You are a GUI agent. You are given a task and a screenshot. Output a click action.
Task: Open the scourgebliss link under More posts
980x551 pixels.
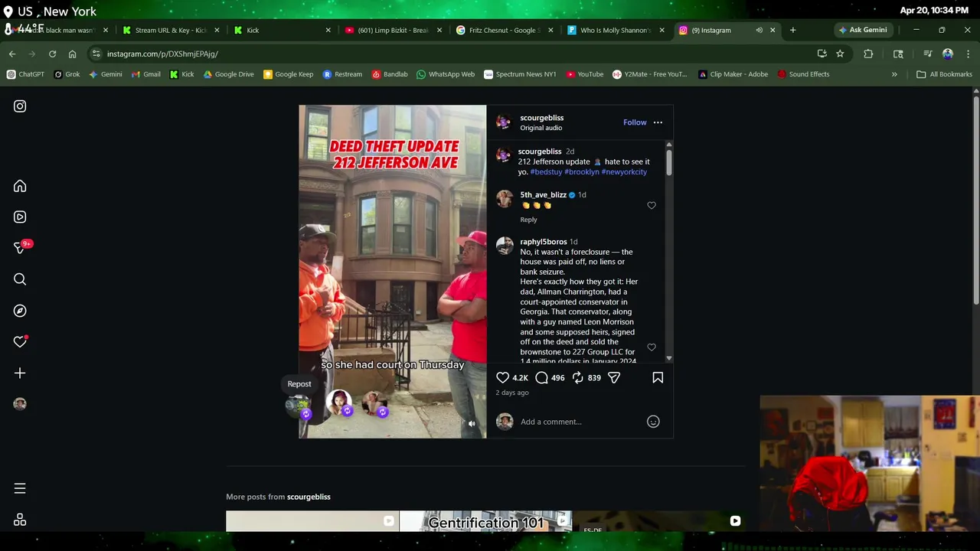309,497
